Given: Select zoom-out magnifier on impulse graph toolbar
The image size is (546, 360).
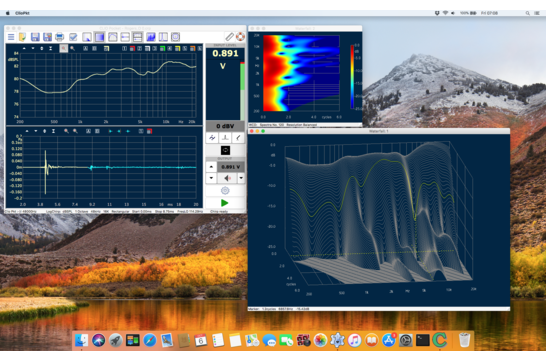Looking at the screenshot, I should click(75, 131).
